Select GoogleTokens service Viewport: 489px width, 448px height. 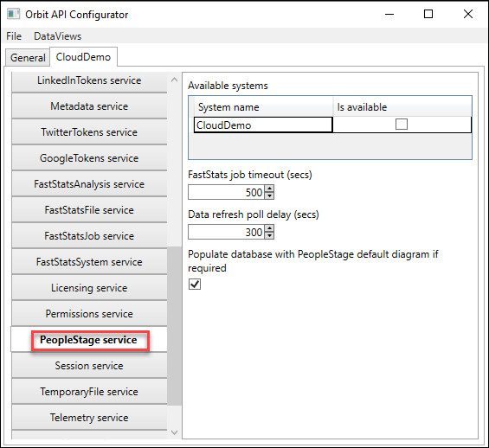pyautogui.click(x=89, y=158)
